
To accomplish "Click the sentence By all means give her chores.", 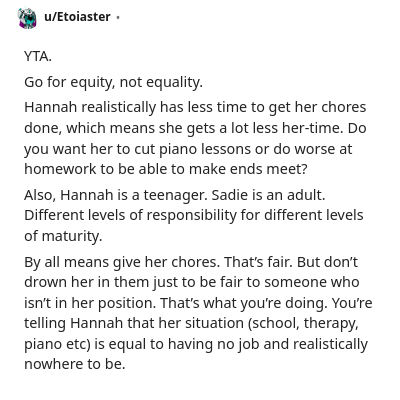I will [x=122, y=262].
